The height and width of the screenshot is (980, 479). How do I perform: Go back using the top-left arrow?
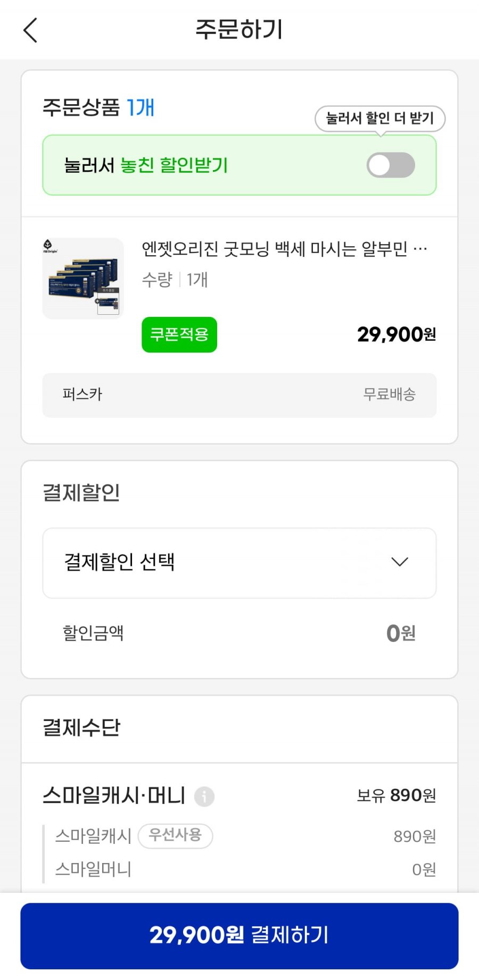[x=31, y=30]
